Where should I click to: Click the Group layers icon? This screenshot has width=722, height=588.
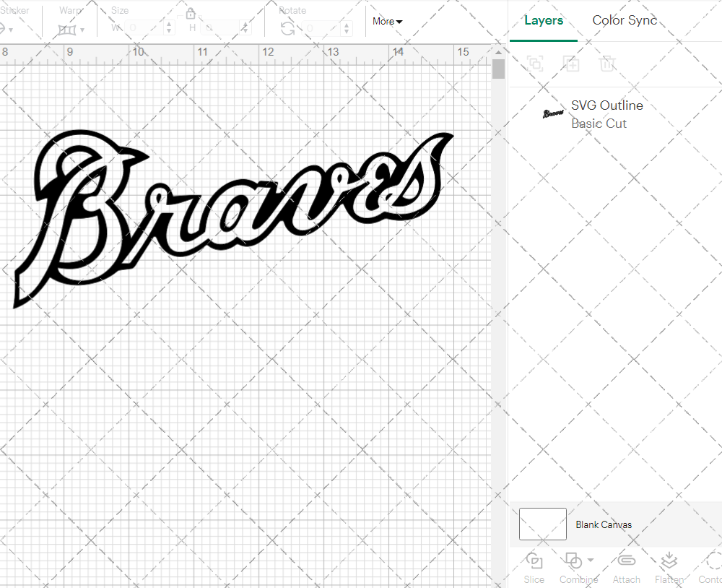coord(535,64)
